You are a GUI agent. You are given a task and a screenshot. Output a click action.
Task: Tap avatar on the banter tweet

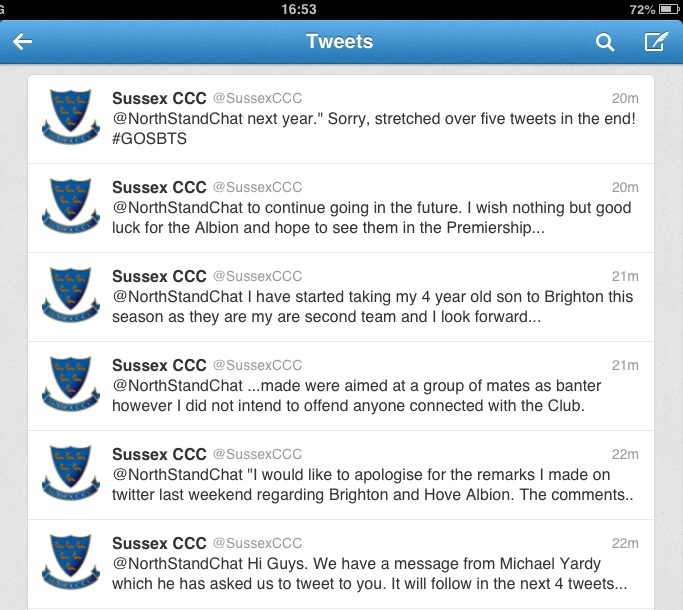(x=71, y=383)
